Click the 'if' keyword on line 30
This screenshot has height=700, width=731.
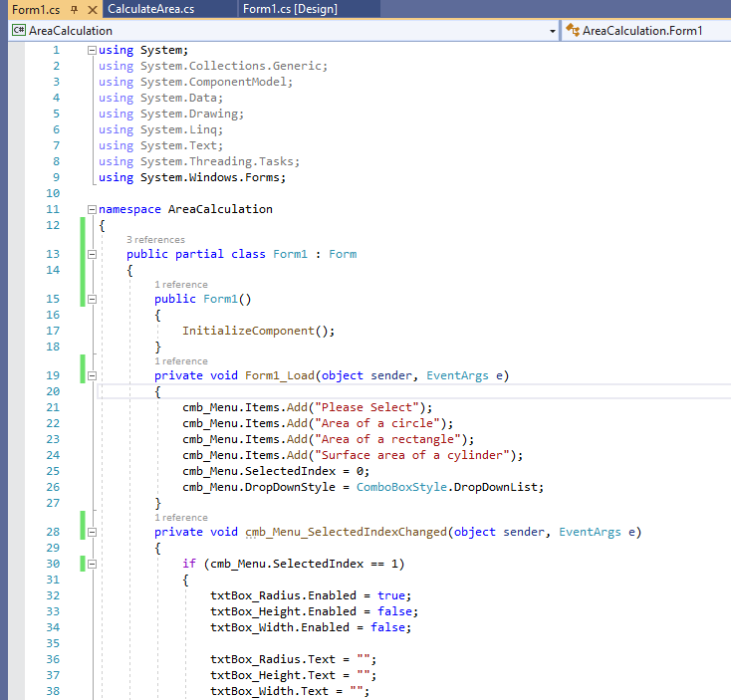189,564
